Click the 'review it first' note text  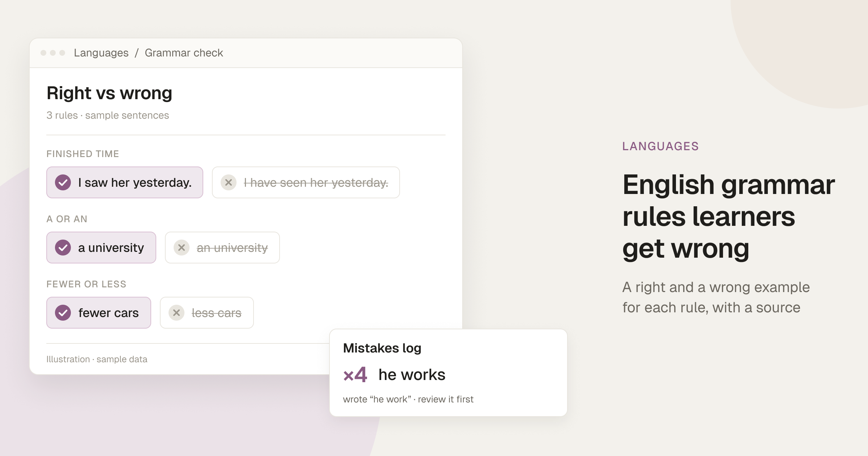446,399
